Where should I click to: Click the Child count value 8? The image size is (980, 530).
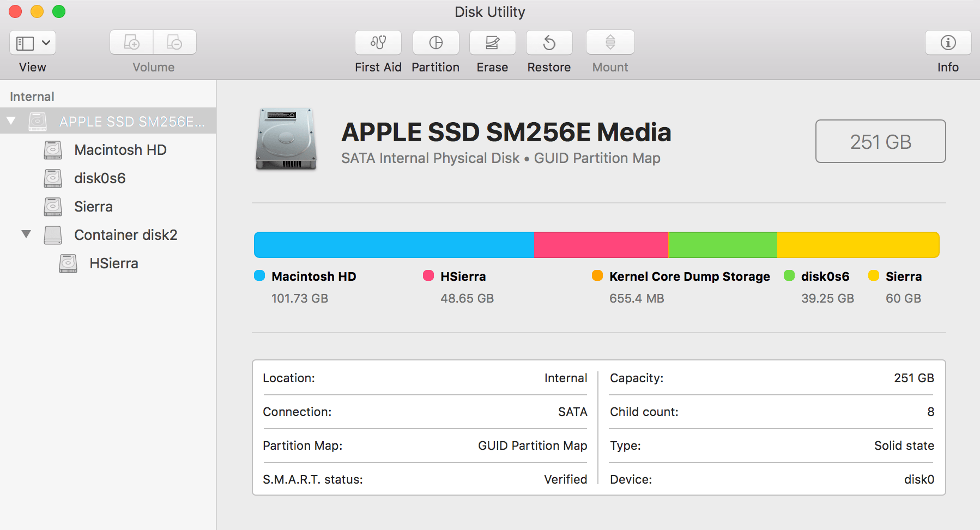[931, 412]
